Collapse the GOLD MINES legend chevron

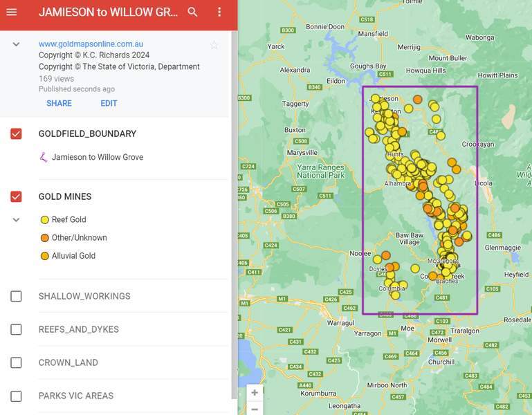(16, 220)
